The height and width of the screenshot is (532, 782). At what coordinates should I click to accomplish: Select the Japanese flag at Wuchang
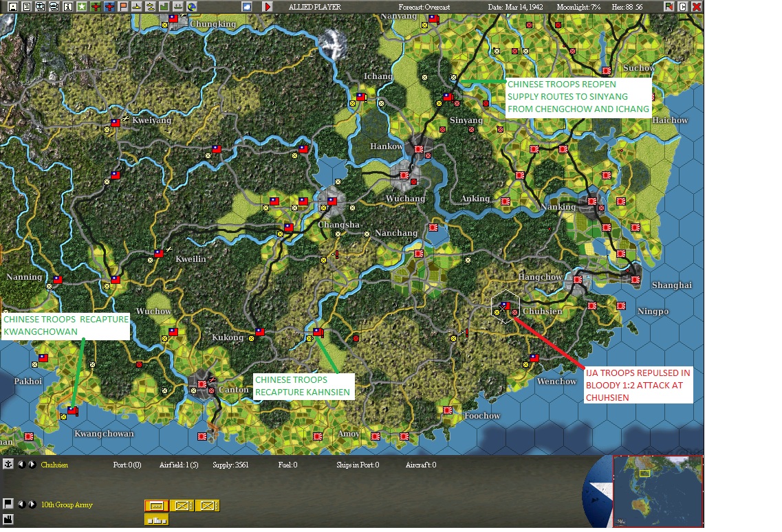point(404,175)
